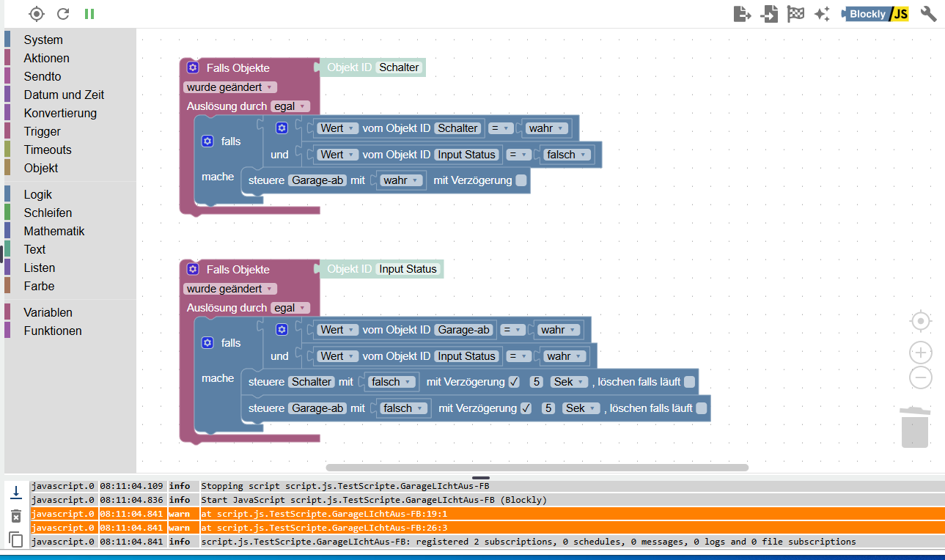The width and height of the screenshot is (945, 560).
Task: Open first Auslösung durch 'egal' dropdown
Action: pyautogui.click(x=290, y=106)
